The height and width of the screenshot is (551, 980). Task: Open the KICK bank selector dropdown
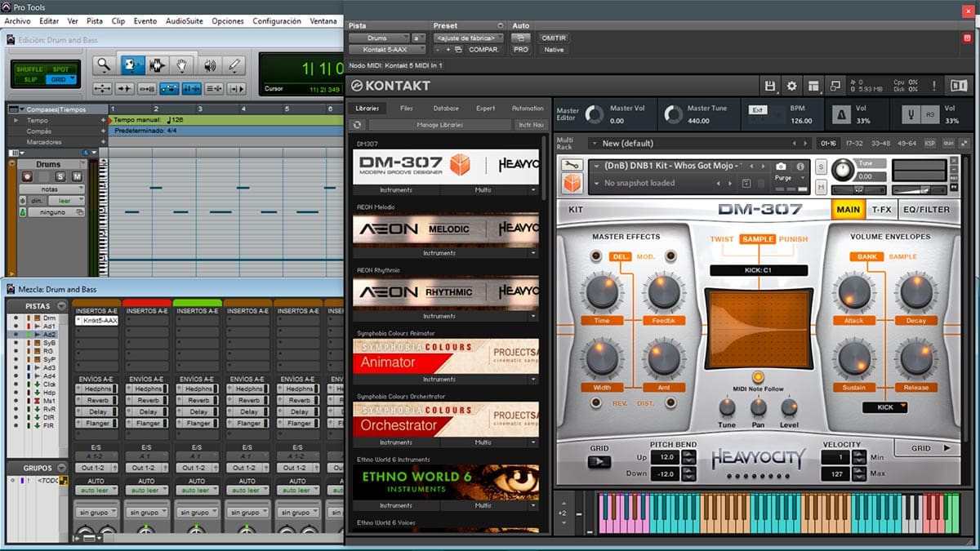click(x=884, y=407)
